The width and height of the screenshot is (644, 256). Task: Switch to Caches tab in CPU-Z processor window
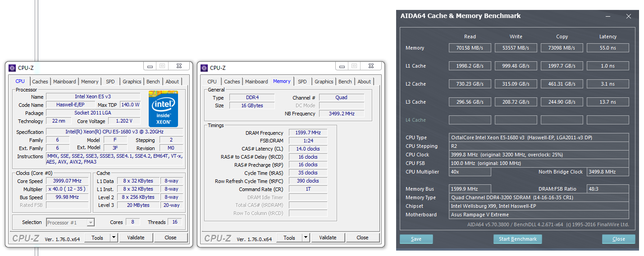(x=40, y=82)
